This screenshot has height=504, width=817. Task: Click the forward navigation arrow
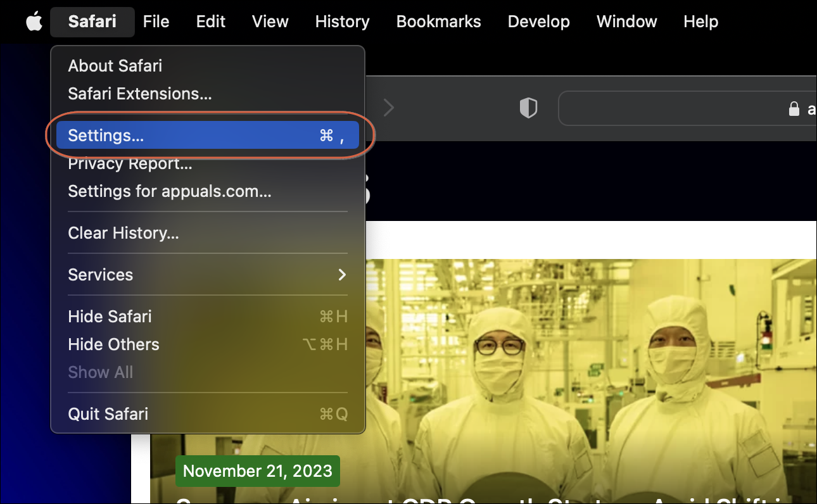(388, 108)
